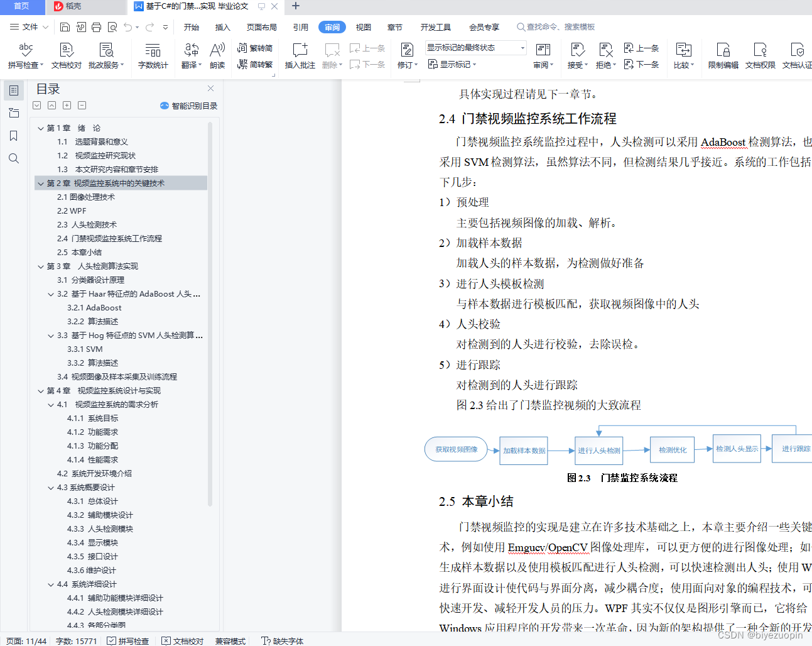Image resolution: width=812 pixels, height=646 pixels.
Task: Click the 查找命令、搜索模板 search field
Action: (556, 27)
